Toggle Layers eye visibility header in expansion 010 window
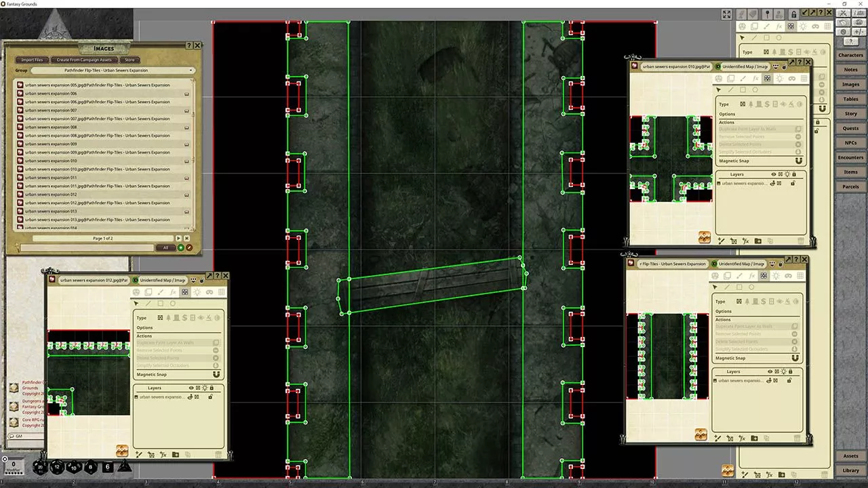This screenshot has height=488, width=868. point(773,174)
